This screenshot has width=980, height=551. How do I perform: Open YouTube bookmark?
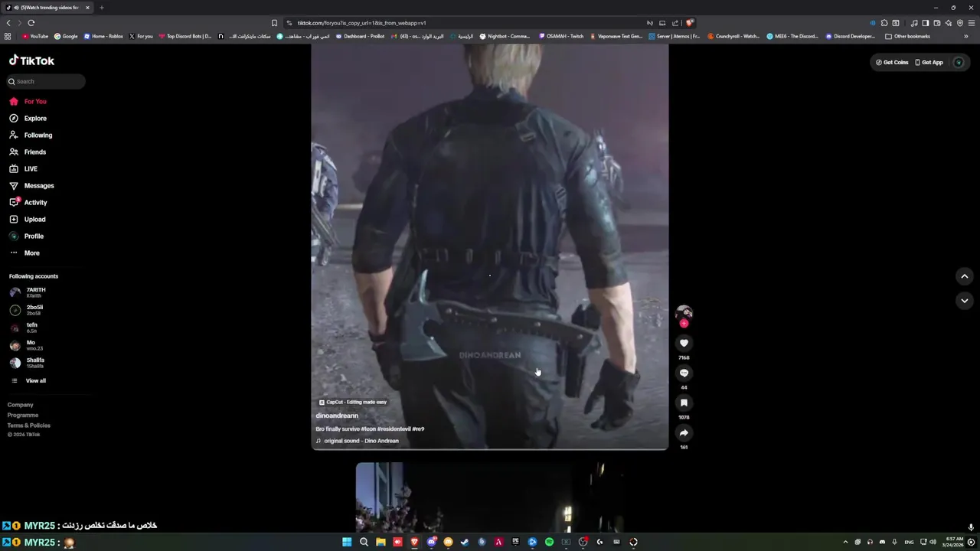35,36
